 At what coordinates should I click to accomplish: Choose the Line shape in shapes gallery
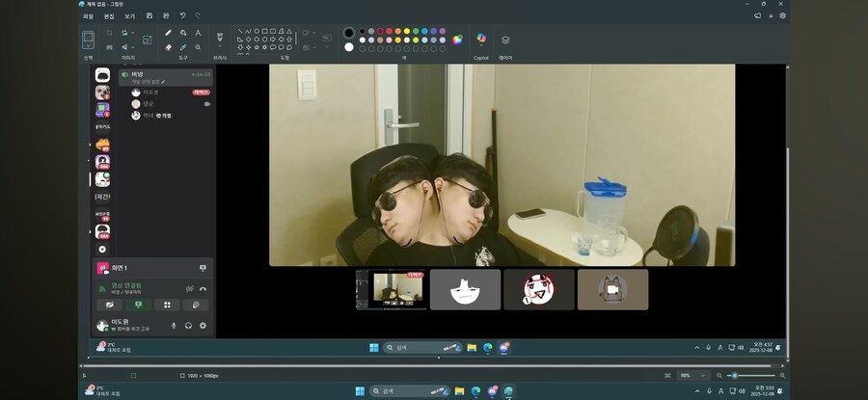coord(240,32)
